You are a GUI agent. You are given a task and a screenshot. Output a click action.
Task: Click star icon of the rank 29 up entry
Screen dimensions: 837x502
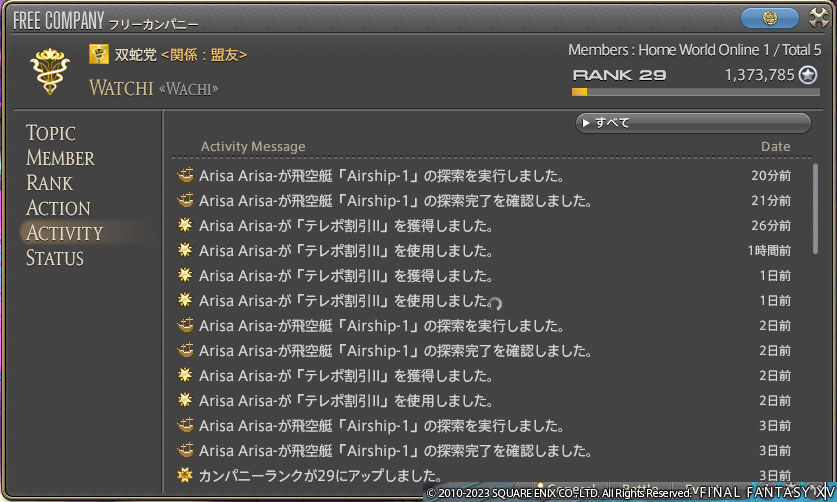(185, 475)
